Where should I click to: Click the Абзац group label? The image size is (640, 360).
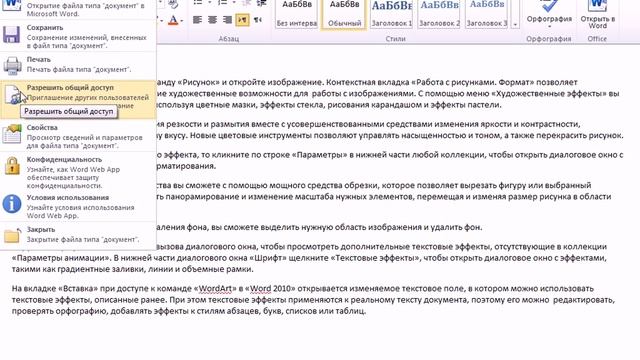pyautogui.click(x=229, y=39)
